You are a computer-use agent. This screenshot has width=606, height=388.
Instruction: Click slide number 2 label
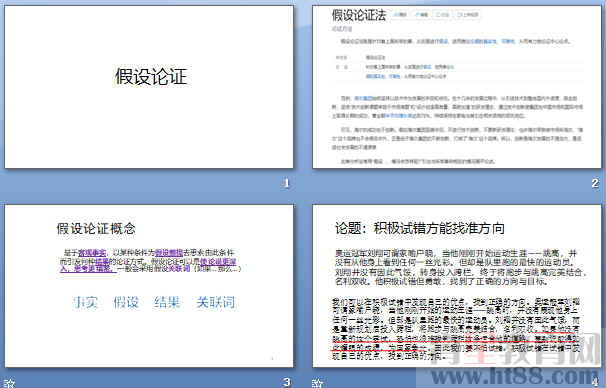[x=595, y=183]
